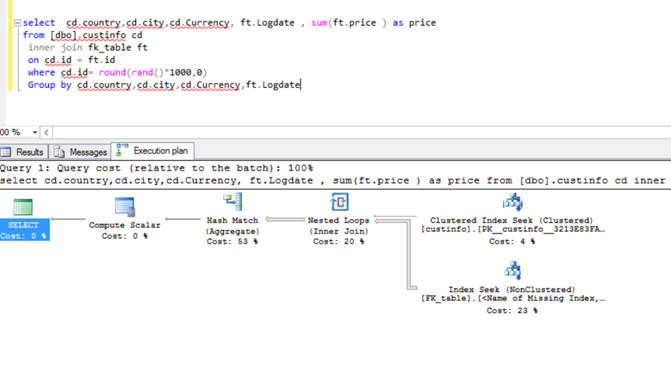Click the NonClustered Index Seek icon

click(x=513, y=271)
